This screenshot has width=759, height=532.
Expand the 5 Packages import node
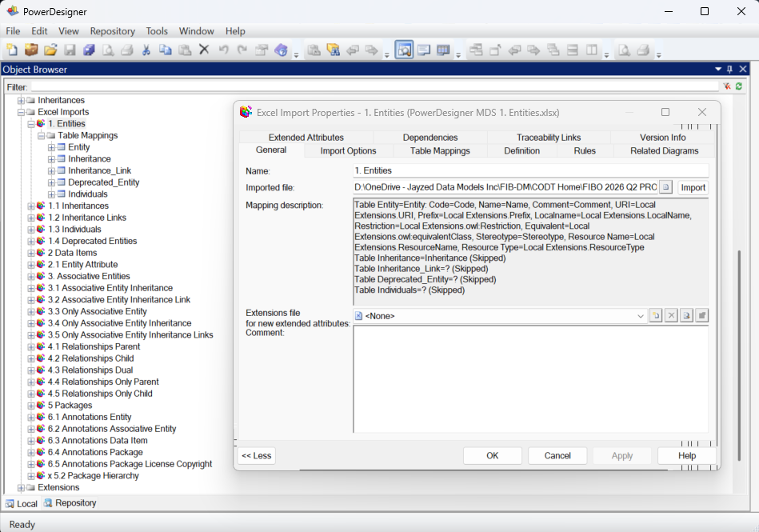point(31,406)
